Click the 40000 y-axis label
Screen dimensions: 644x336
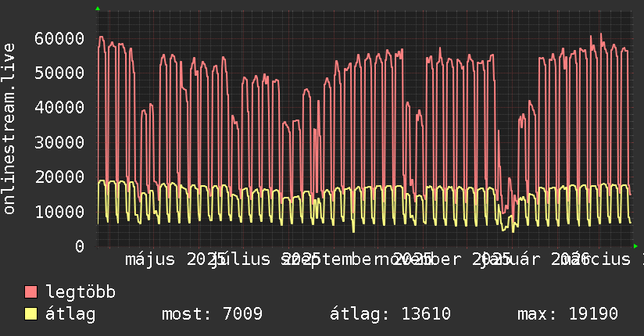coord(59,108)
